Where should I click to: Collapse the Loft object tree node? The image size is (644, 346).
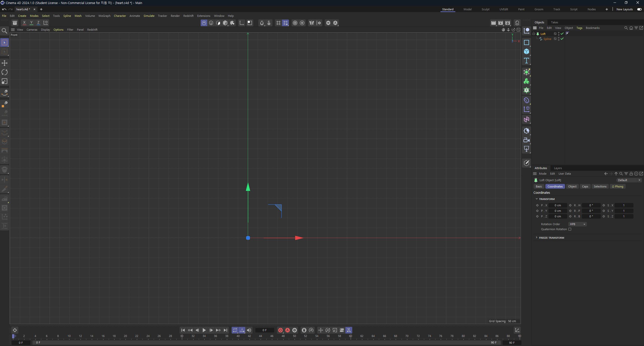click(534, 34)
